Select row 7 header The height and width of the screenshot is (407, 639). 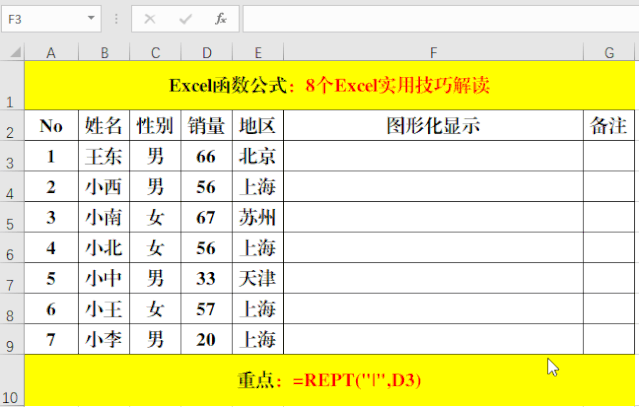pyautogui.click(x=12, y=278)
